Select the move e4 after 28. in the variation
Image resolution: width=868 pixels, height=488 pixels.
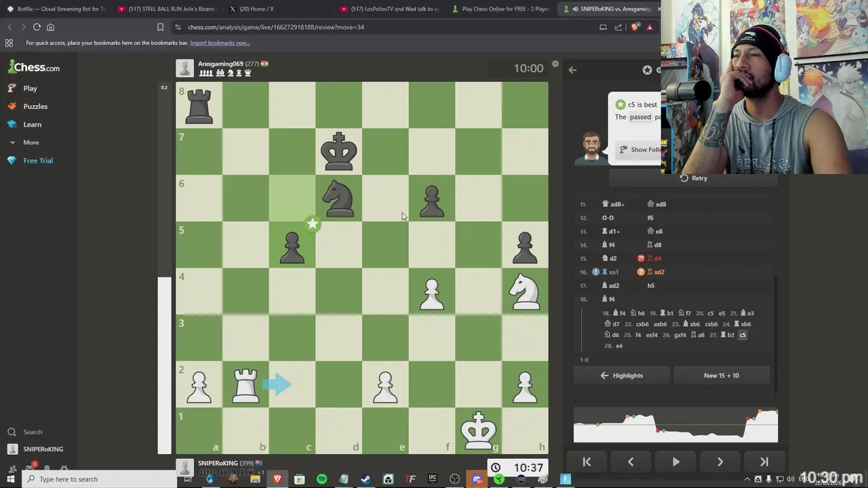point(618,346)
